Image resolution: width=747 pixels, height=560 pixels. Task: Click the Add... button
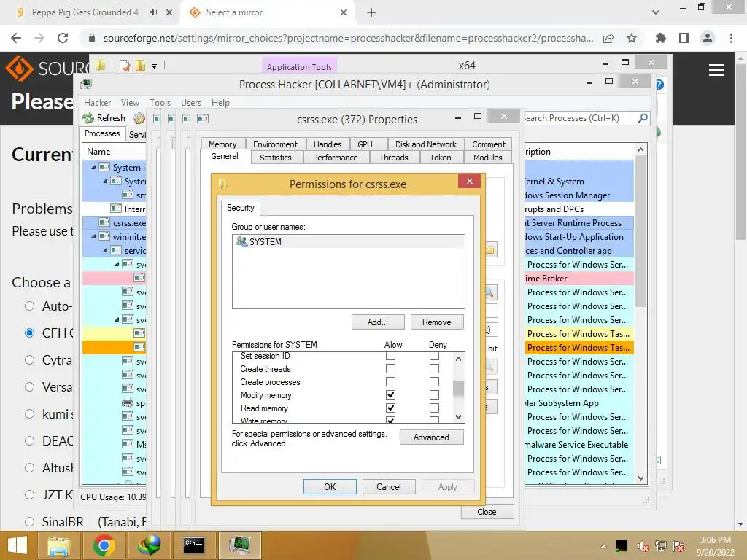[x=378, y=322]
